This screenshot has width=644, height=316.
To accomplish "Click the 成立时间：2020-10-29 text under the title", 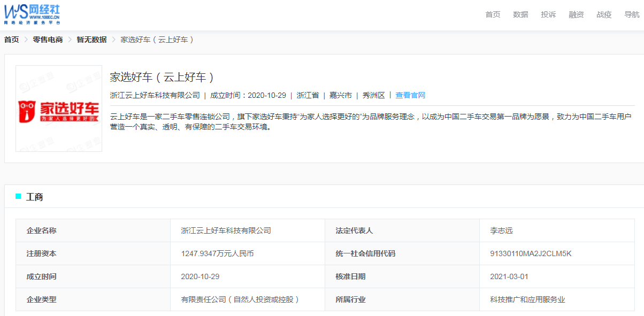I will coord(248,95).
